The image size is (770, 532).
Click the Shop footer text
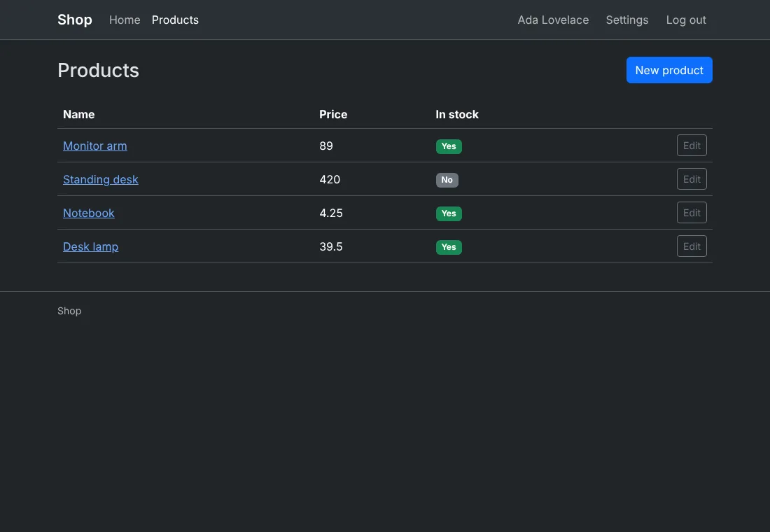(69, 311)
